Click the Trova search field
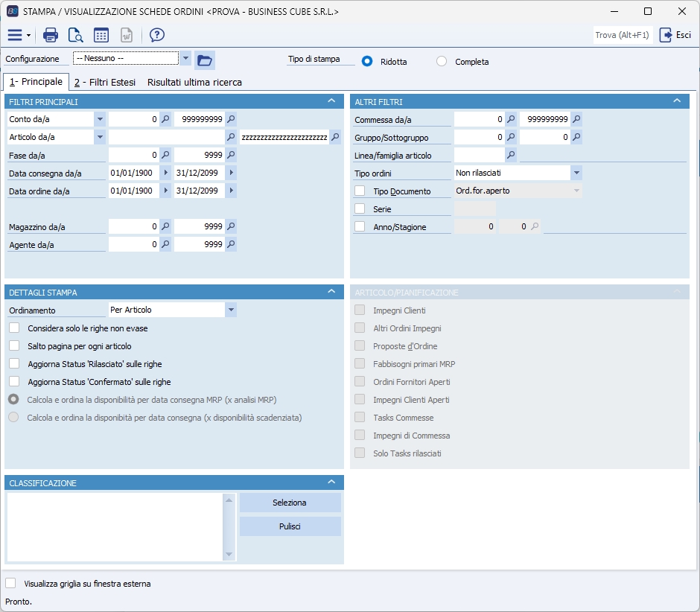 [623, 35]
